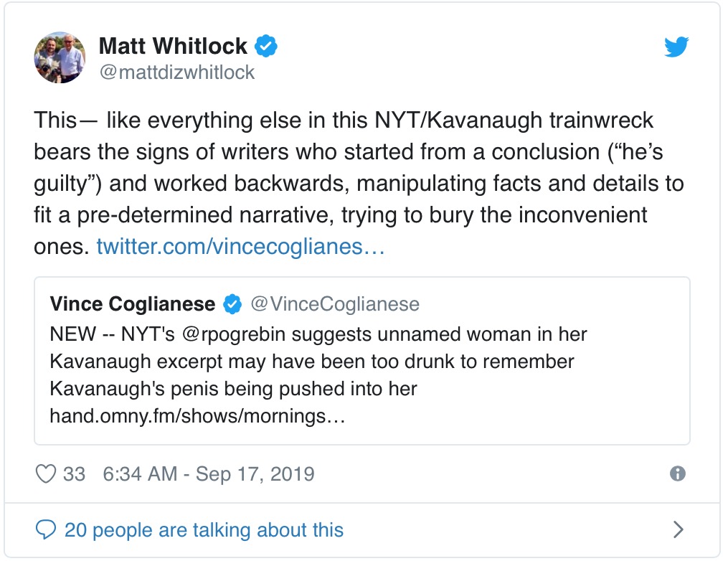Open Matt Whitlock's profile picture
Viewport: 728px width, 561px height.
click(x=60, y=58)
